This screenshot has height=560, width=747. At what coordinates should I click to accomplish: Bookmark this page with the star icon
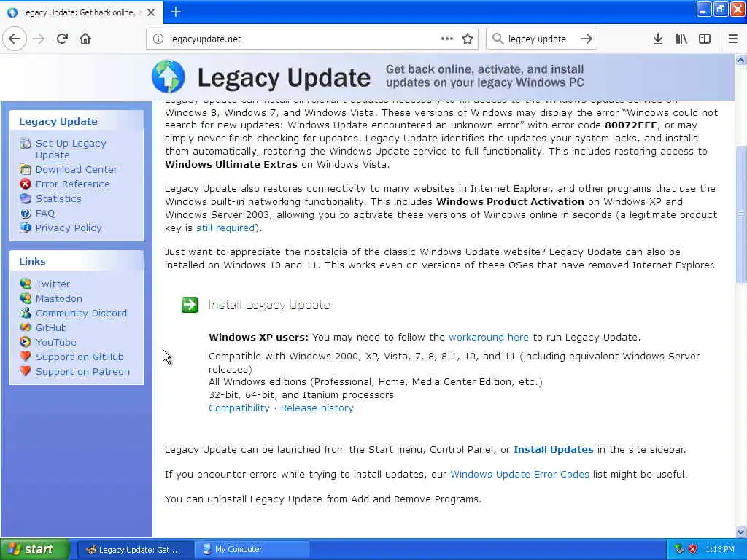(468, 39)
